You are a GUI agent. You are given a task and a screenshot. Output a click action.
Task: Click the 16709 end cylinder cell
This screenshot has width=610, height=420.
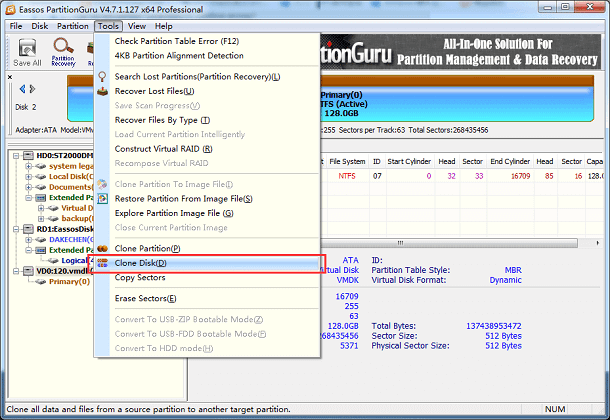pos(521,176)
